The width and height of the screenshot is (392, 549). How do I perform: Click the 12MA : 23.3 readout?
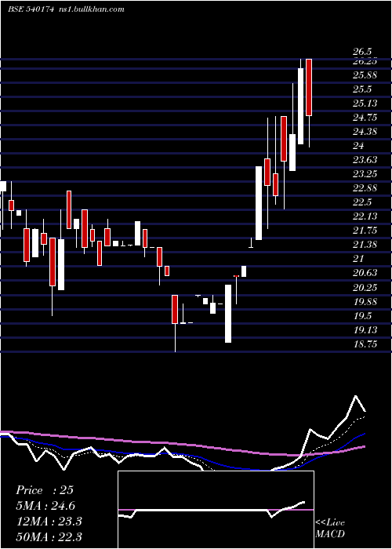49,521
